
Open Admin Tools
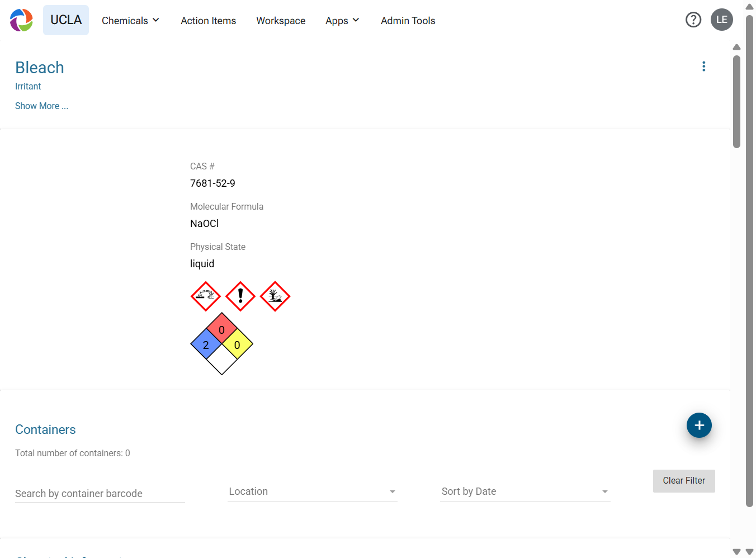click(x=408, y=21)
